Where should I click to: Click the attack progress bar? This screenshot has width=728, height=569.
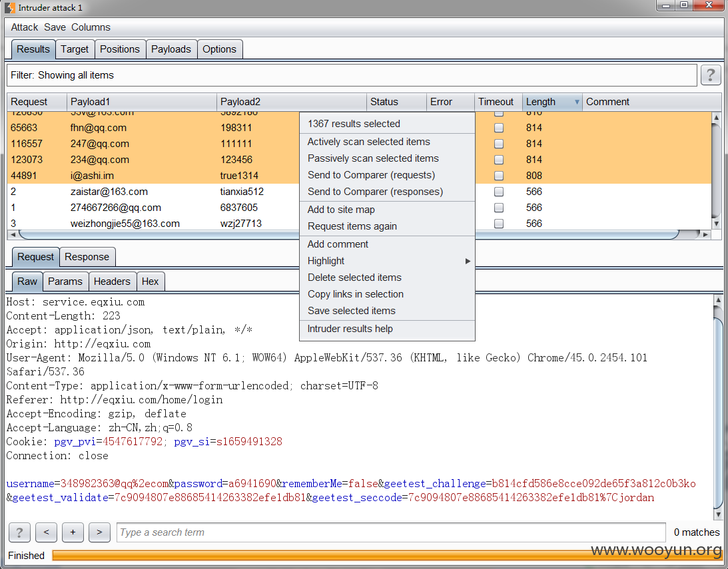click(x=386, y=555)
